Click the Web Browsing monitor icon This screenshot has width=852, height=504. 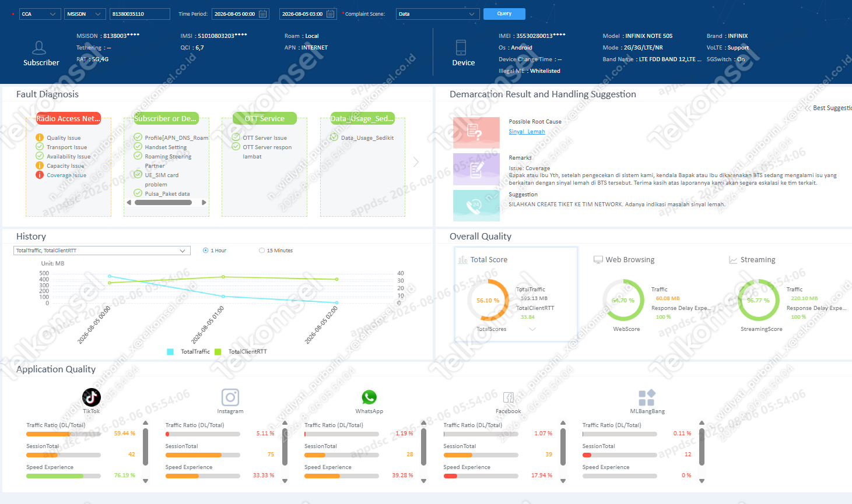598,260
